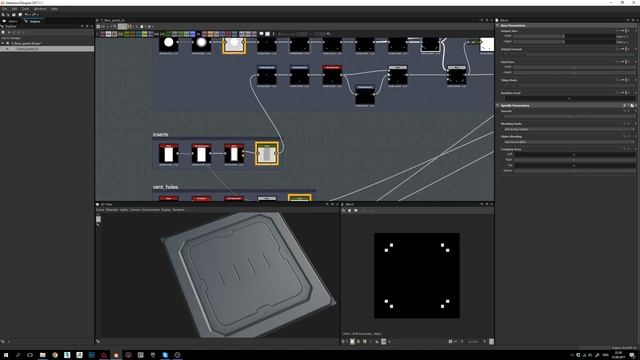Viewport: 640px width, 360px height.
Task: Click the lock icon in 2D view bottom-right
Action: [x=491, y=342]
